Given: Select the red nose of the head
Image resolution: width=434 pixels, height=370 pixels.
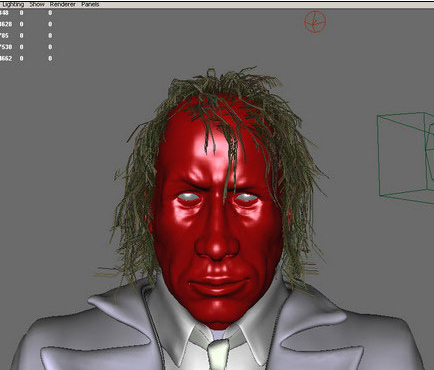Looking at the screenshot, I should click(217, 245).
